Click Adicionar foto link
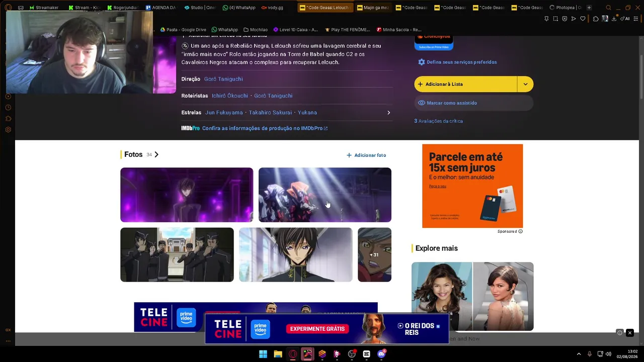The width and height of the screenshot is (644, 362). tap(366, 155)
